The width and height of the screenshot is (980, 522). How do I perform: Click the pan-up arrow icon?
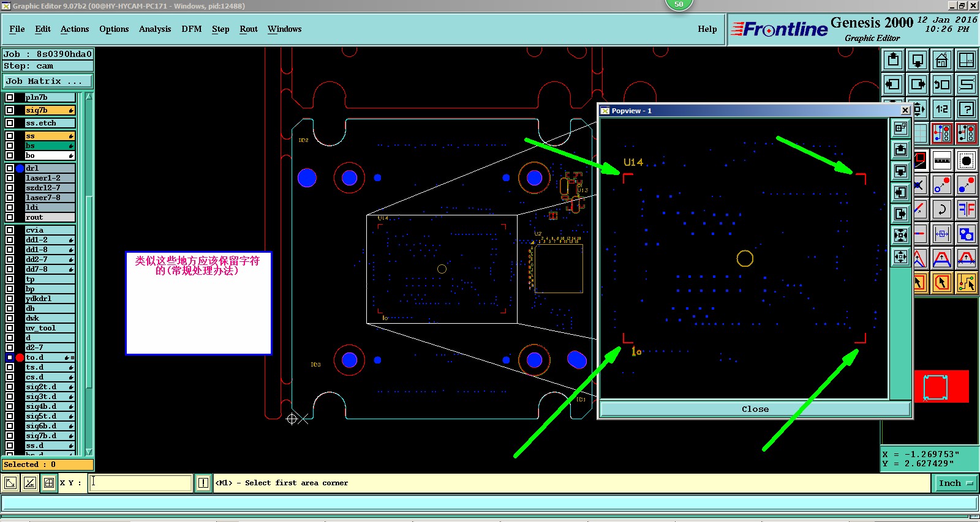pos(894,60)
